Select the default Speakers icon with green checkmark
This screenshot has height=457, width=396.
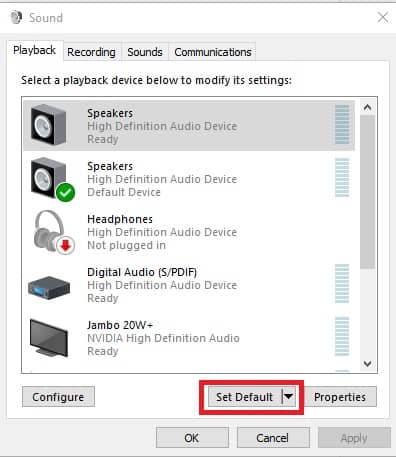click(52, 179)
